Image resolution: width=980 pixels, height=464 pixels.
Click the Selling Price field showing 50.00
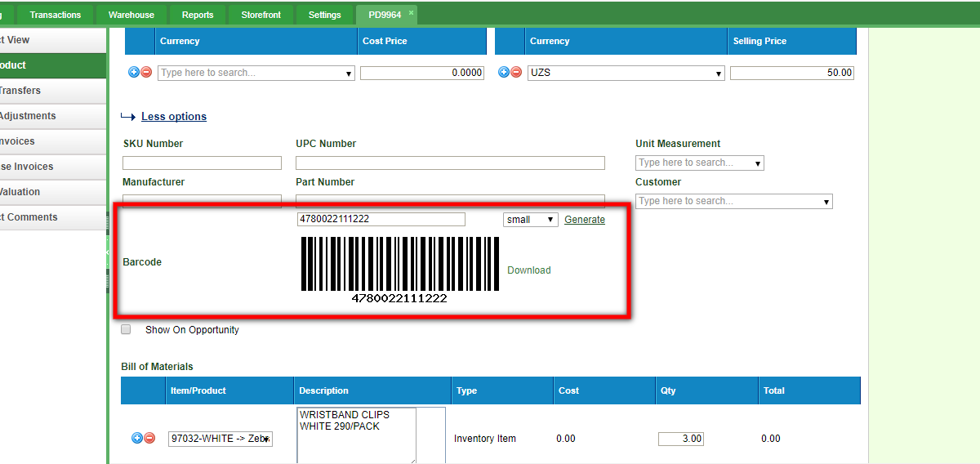[792, 73]
